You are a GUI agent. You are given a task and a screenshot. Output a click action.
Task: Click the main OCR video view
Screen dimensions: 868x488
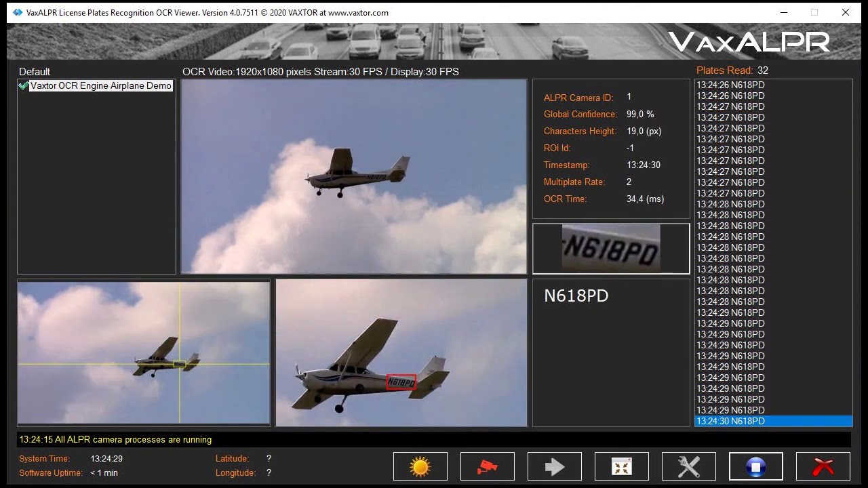[354, 176]
